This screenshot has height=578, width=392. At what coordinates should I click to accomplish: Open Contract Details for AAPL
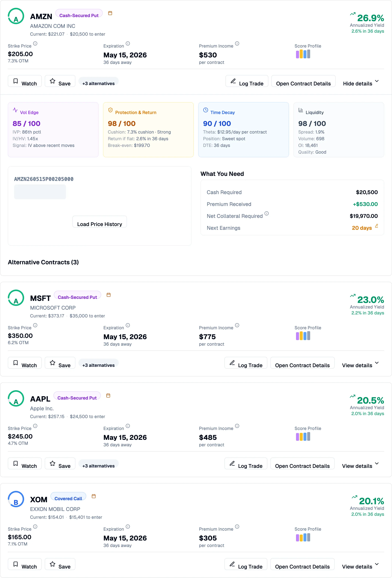[303, 464]
